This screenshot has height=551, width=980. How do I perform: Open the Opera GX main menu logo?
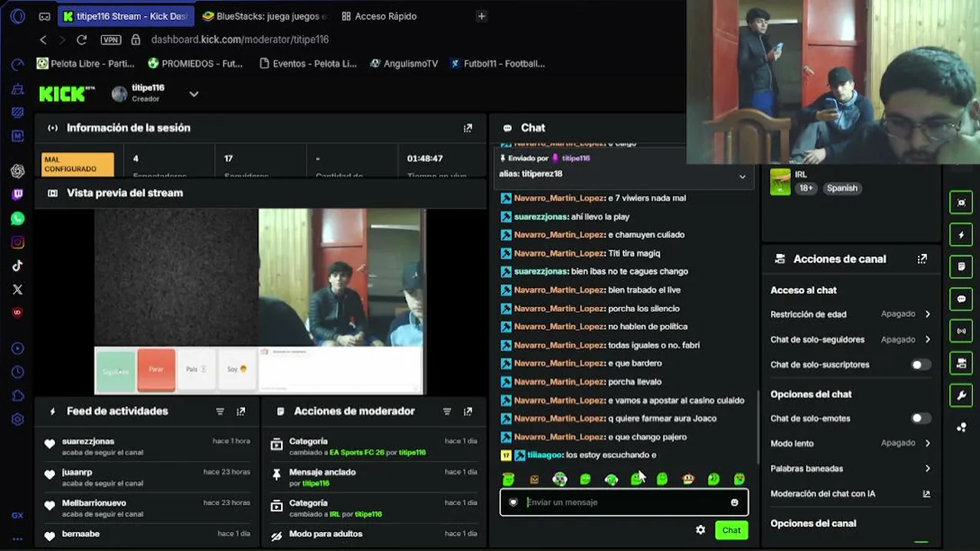pos(18,16)
